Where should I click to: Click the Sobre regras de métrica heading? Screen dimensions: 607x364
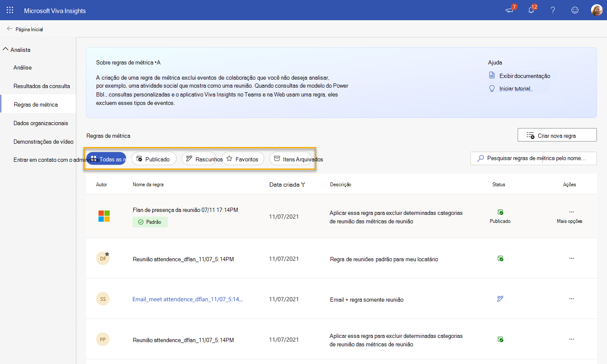coord(128,62)
